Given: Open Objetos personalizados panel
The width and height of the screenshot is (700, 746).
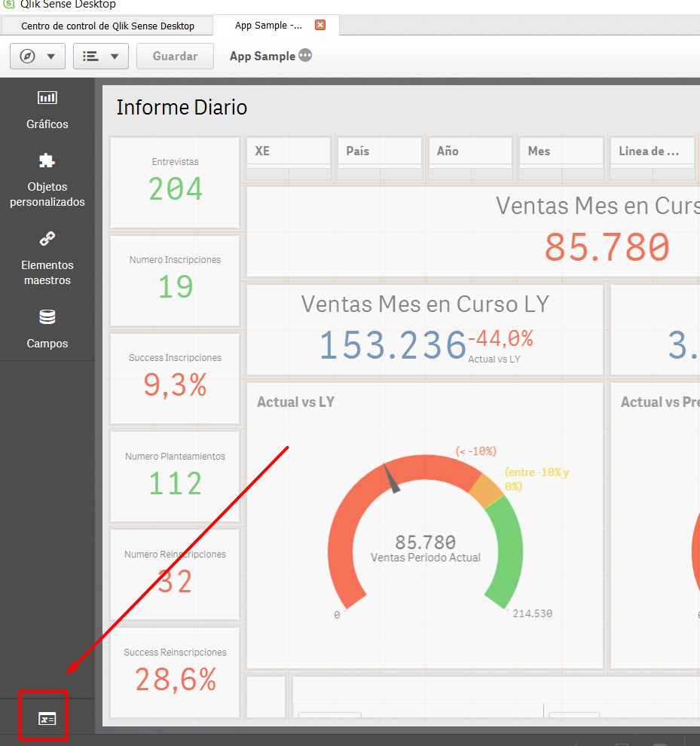Looking at the screenshot, I should (x=47, y=181).
